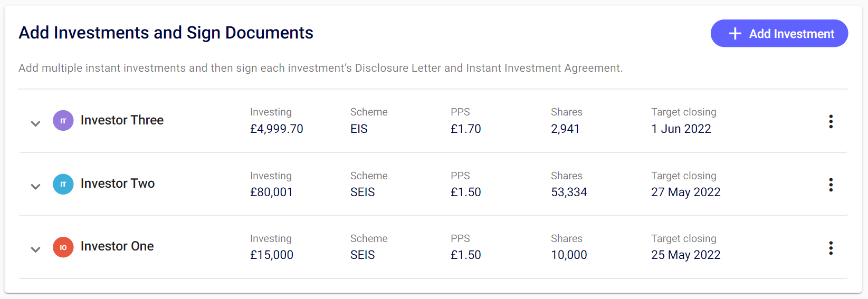
Task: Click the plus icon in Add Investment
Action: pyautogui.click(x=735, y=34)
